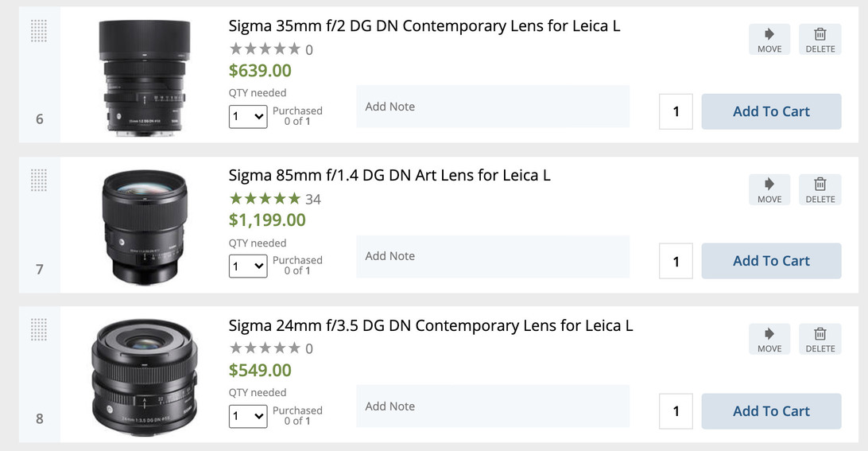Click cart quantity box for Sigma 24mm
Screen dimensions: 868x451
(676, 411)
